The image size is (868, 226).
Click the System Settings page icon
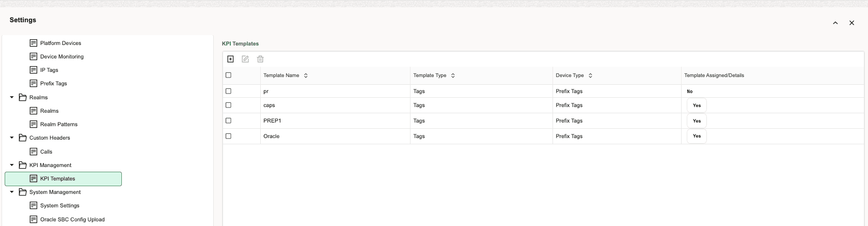(x=34, y=205)
